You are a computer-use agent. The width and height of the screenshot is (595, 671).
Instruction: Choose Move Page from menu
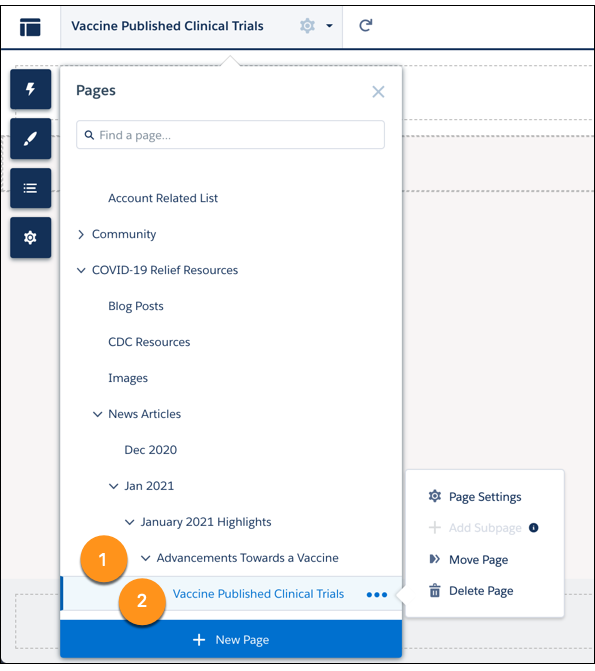tap(478, 559)
